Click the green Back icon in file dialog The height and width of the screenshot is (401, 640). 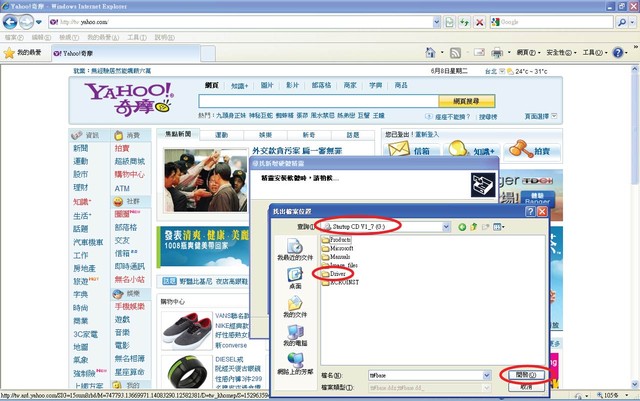click(462, 227)
